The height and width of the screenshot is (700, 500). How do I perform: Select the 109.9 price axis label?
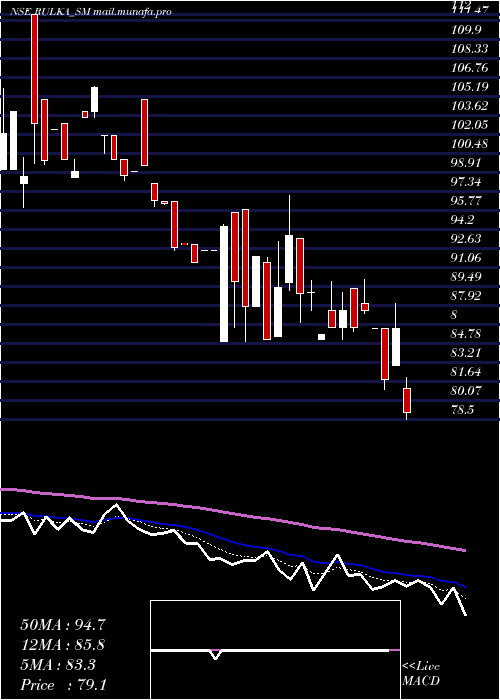pyautogui.click(x=466, y=30)
